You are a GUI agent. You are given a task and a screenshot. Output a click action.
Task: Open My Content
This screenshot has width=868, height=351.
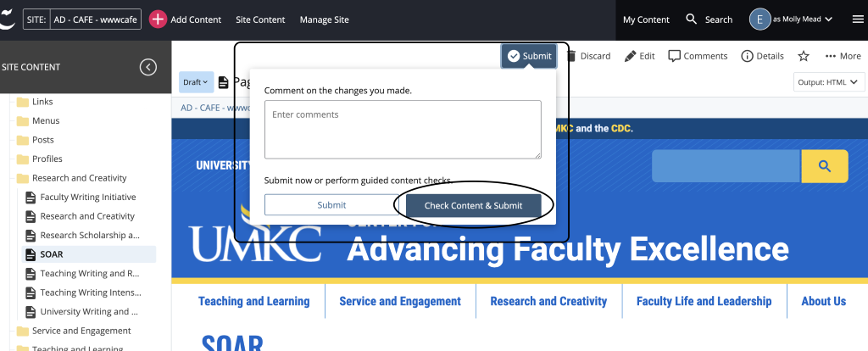646,19
